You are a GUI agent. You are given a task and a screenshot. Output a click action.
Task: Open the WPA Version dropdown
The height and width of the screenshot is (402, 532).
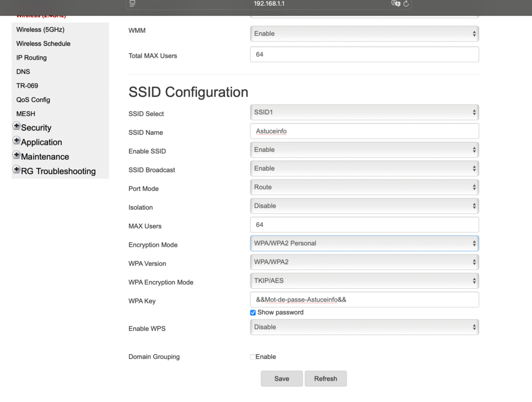pos(364,262)
